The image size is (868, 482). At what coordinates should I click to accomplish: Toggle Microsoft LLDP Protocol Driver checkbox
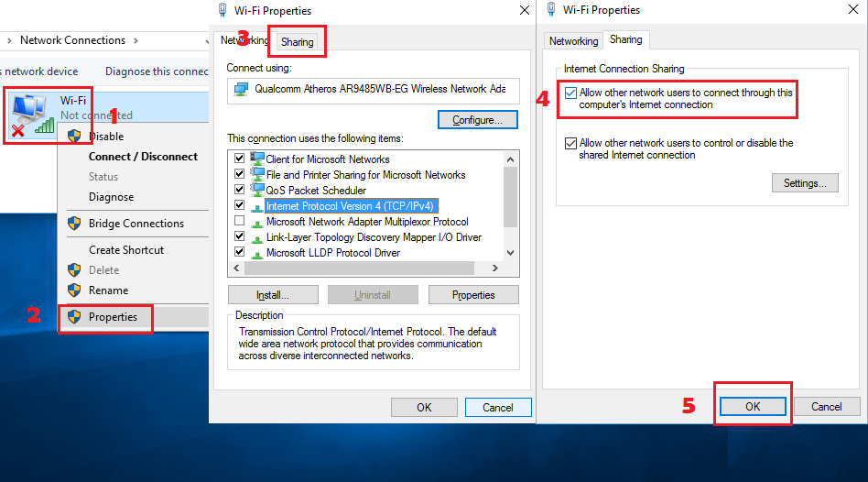[239, 251]
